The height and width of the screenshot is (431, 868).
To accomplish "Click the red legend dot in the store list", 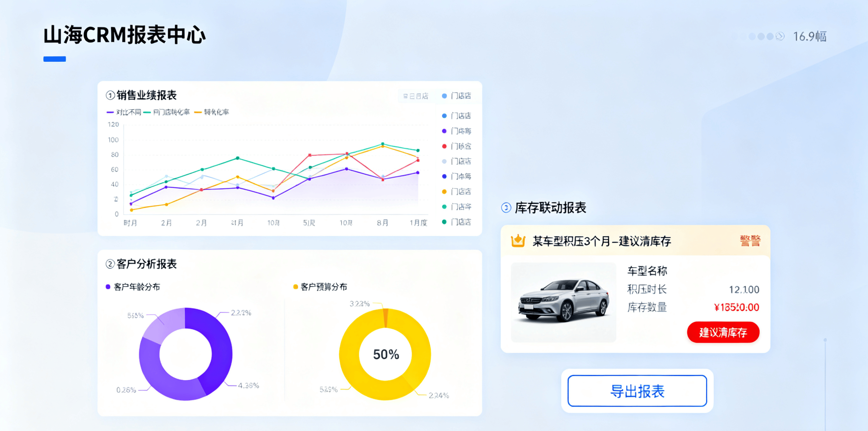I will (x=444, y=146).
